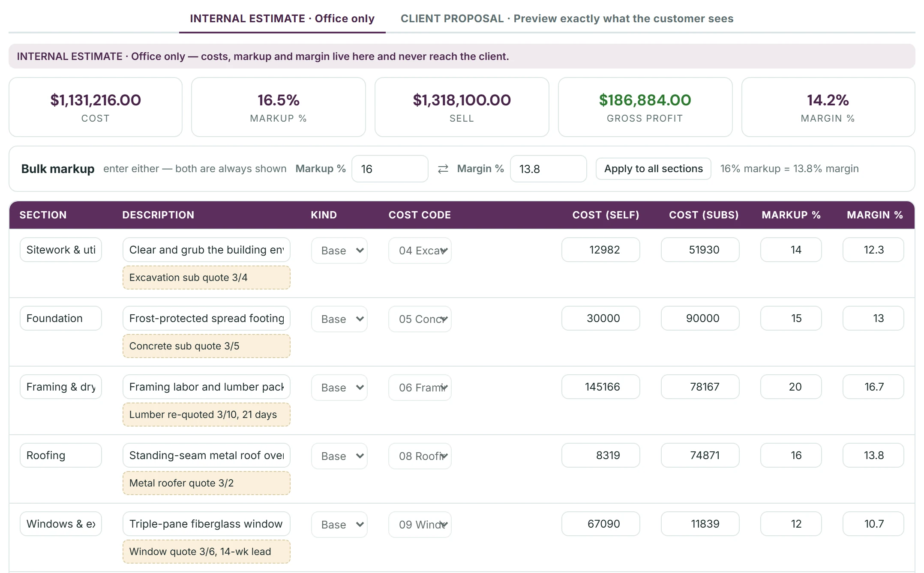Open Kind dropdown for Sitework row
Screen dimensions: 924x573
[339, 251]
